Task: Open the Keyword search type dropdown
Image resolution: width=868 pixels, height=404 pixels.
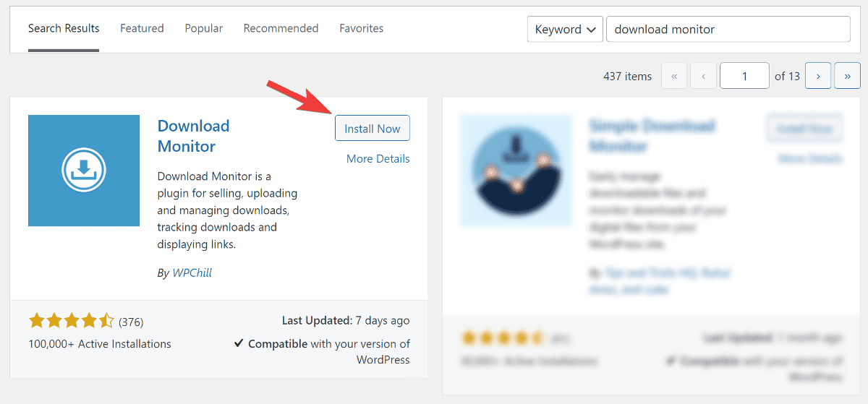Action: click(565, 30)
